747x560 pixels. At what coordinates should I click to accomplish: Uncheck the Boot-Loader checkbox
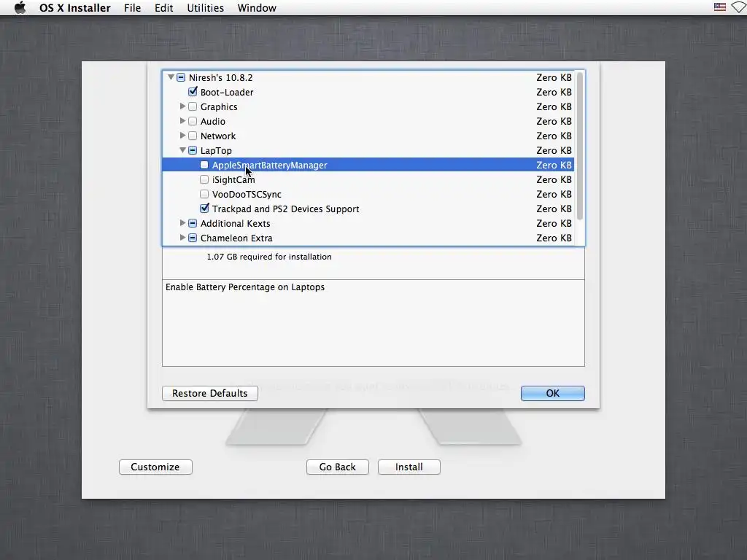coord(193,91)
